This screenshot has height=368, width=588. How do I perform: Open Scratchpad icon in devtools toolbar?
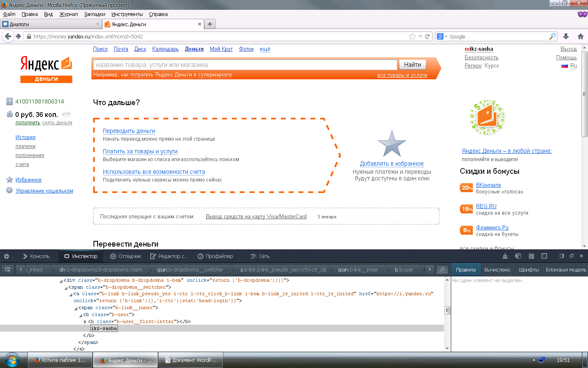[531, 256]
